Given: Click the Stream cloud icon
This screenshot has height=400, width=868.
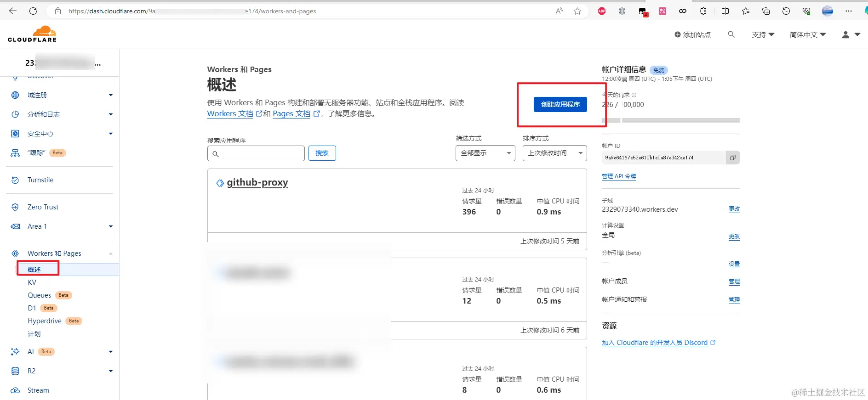Looking at the screenshot, I should [15, 390].
